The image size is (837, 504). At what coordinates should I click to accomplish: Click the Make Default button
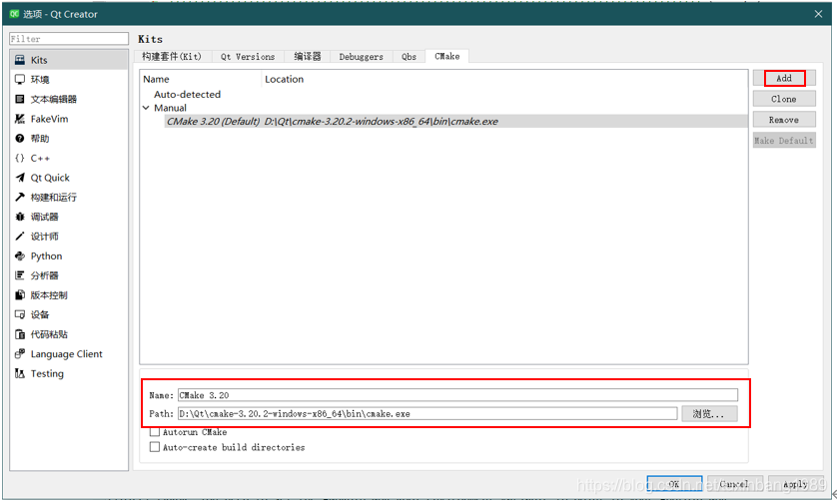click(784, 141)
